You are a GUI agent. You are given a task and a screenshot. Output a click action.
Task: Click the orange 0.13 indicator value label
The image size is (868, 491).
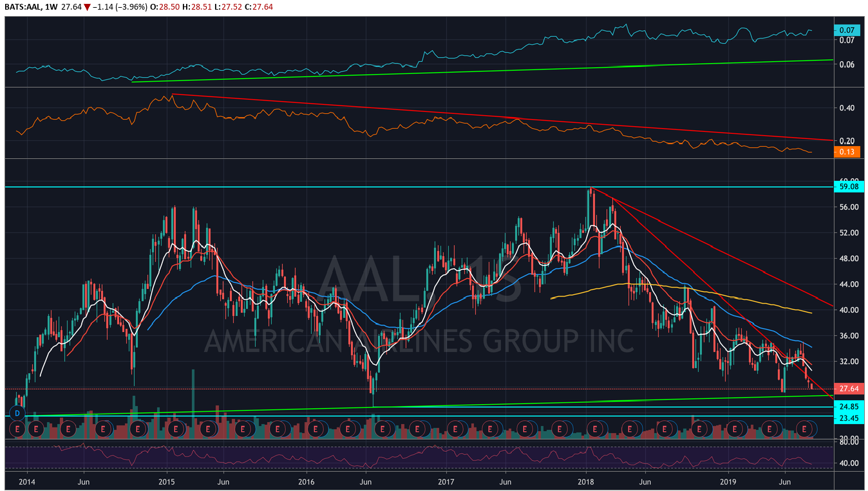click(x=845, y=152)
